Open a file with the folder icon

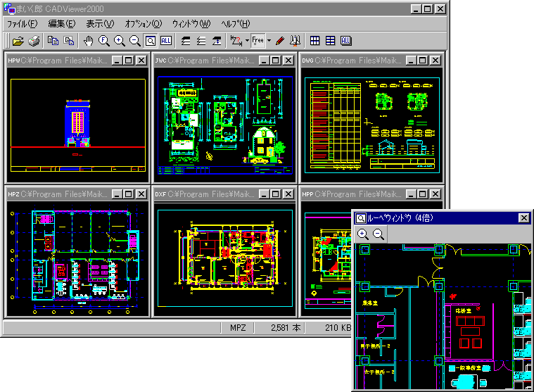point(18,41)
